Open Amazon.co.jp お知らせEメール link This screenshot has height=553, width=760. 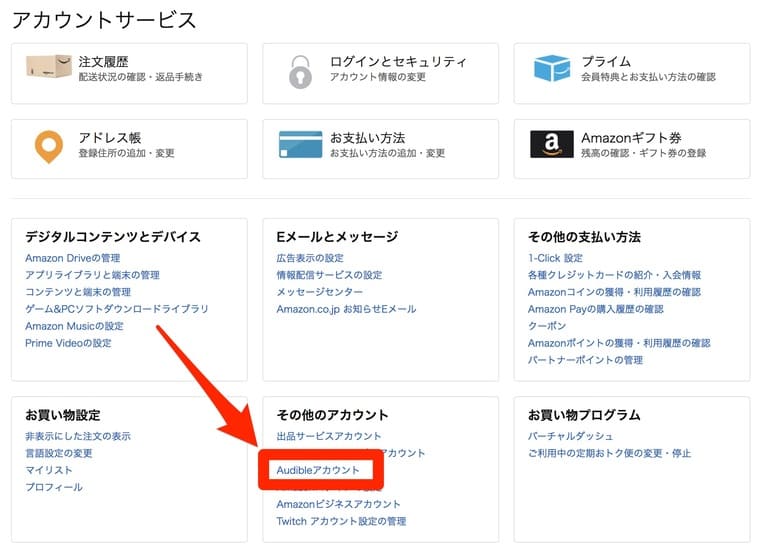click(346, 309)
